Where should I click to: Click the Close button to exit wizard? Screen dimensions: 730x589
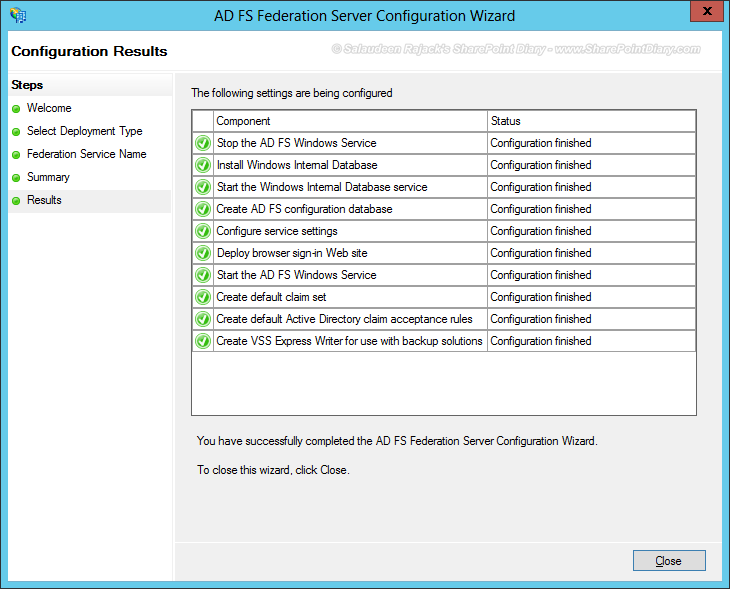(x=669, y=561)
